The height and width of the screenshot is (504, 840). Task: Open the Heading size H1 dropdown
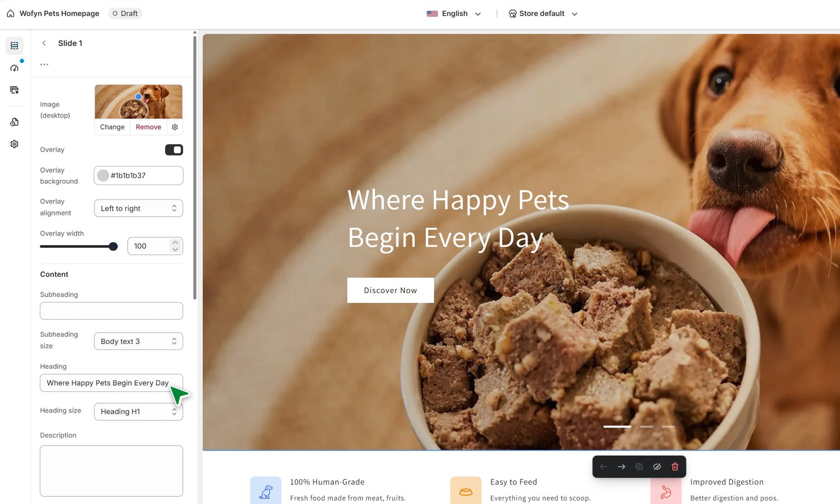pos(139,412)
